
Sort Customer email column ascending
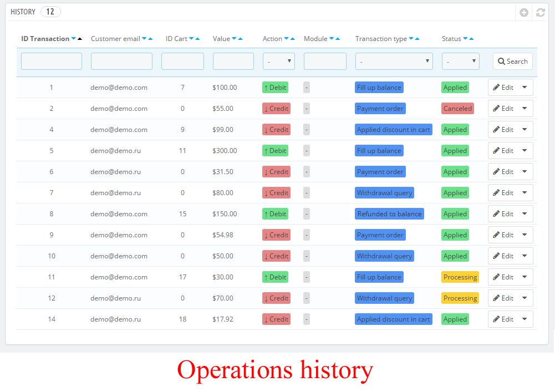[x=150, y=39]
